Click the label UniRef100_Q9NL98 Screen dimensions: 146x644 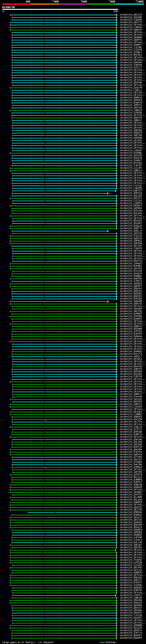pos(131,485)
